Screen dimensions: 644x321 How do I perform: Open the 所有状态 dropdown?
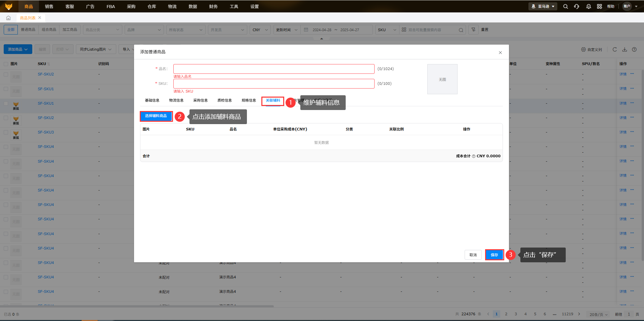[x=186, y=30]
